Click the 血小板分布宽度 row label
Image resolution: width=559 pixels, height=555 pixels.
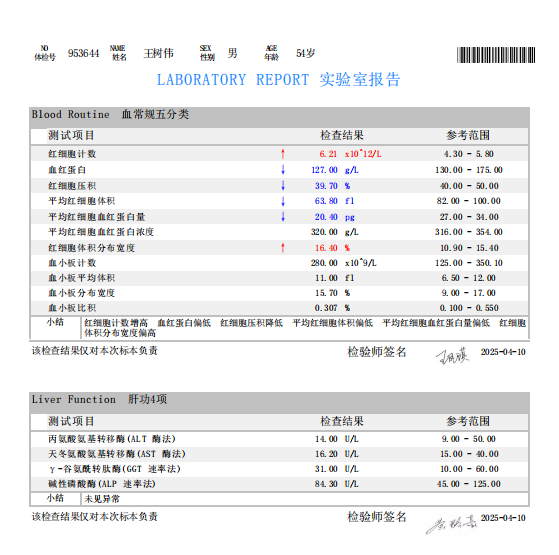click(82, 293)
